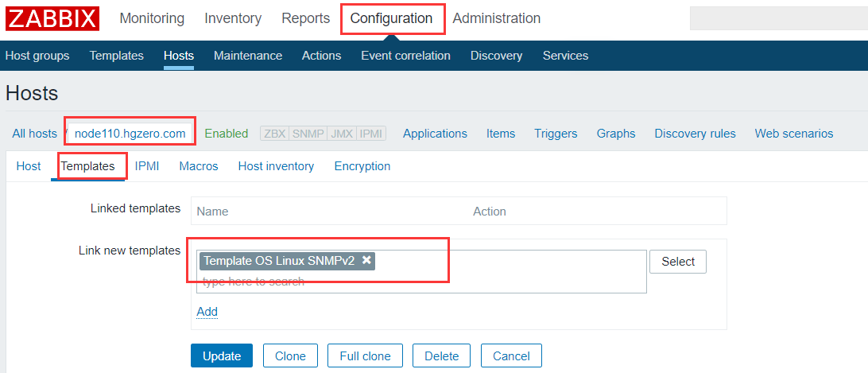This screenshot has width=868, height=373.
Task: Click the SNMP availability indicator
Action: point(308,134)
